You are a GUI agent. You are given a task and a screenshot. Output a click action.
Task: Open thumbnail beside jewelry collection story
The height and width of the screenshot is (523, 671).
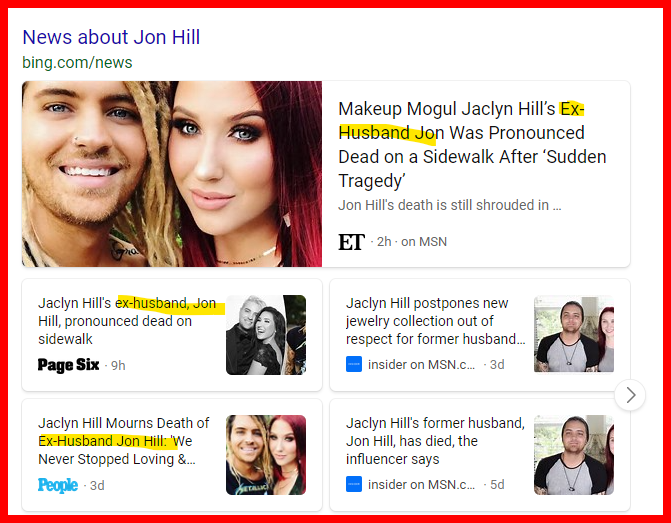click(574, 334)
